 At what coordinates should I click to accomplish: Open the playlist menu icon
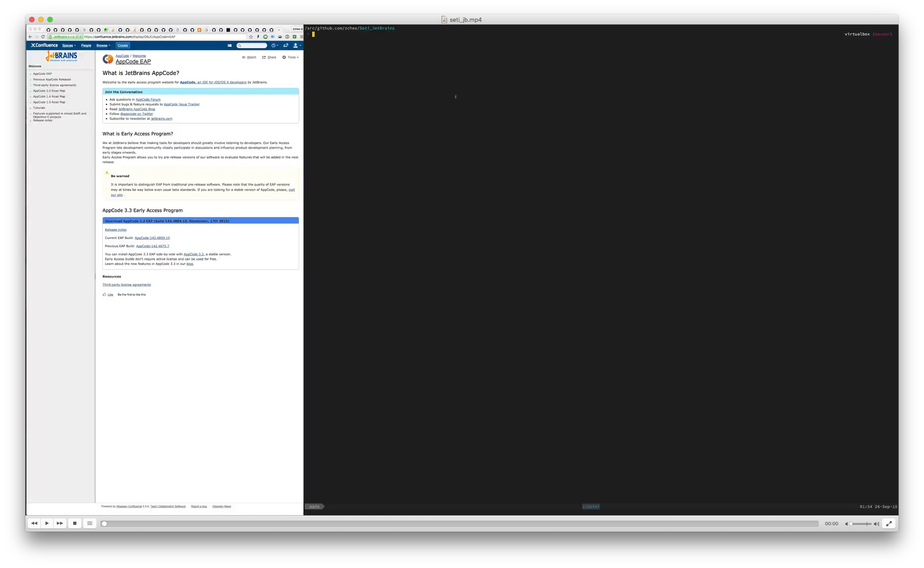(90, 523)
